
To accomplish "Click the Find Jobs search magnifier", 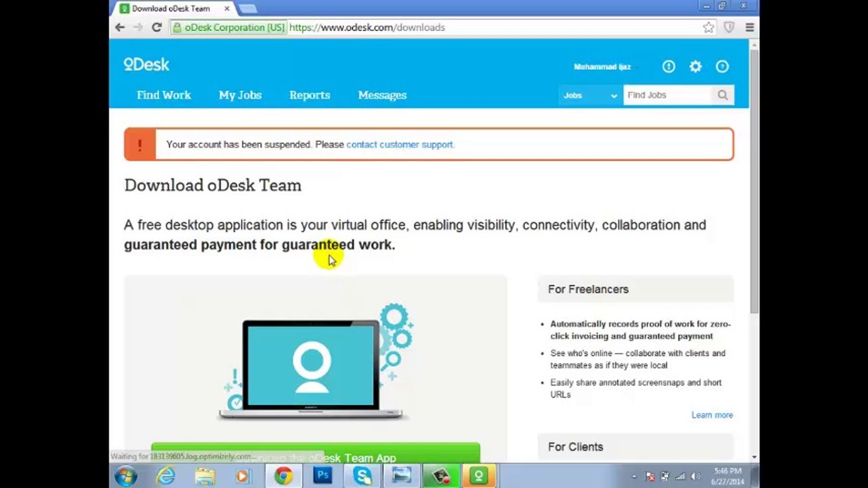I will click(723, 96).
